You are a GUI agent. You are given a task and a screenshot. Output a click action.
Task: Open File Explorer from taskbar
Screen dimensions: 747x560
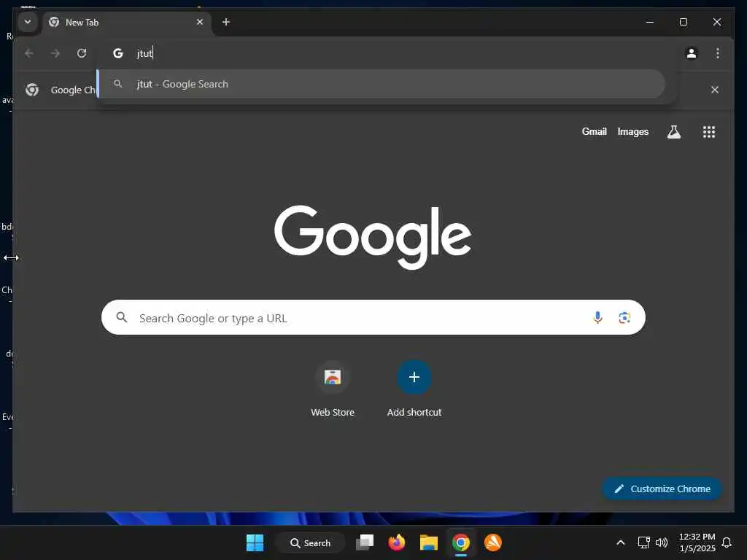pyautogui.click(x=429, y=542)
